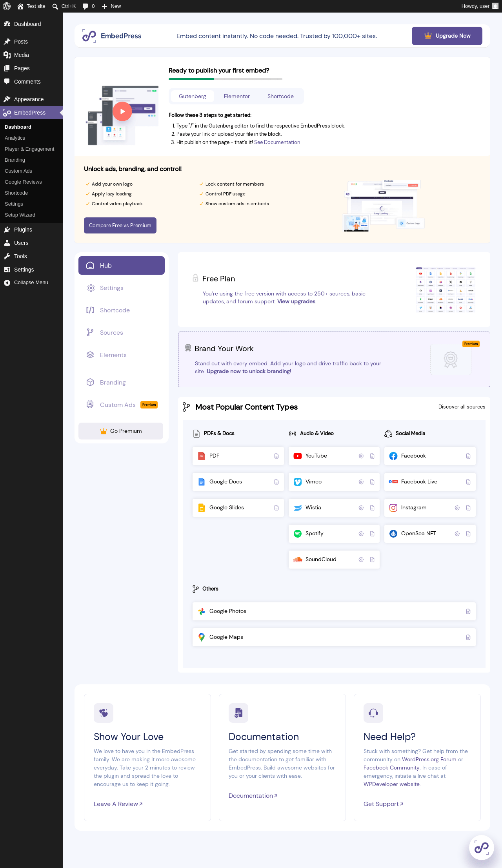
Task: Collapse the WordPress admin menu
Action: (31, 283)
